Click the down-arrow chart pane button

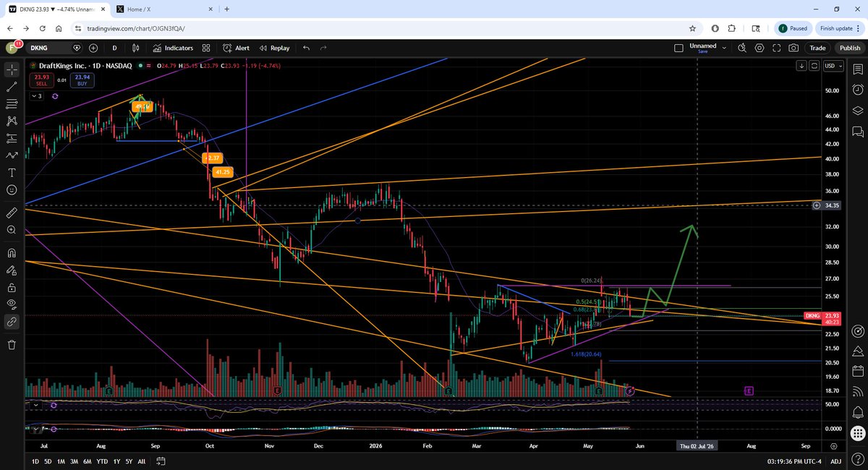(801, 66)
